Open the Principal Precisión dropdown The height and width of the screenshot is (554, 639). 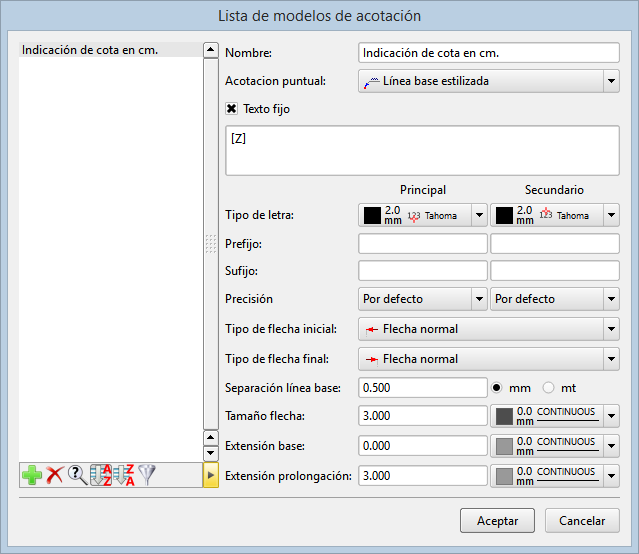tap(423, 299)
